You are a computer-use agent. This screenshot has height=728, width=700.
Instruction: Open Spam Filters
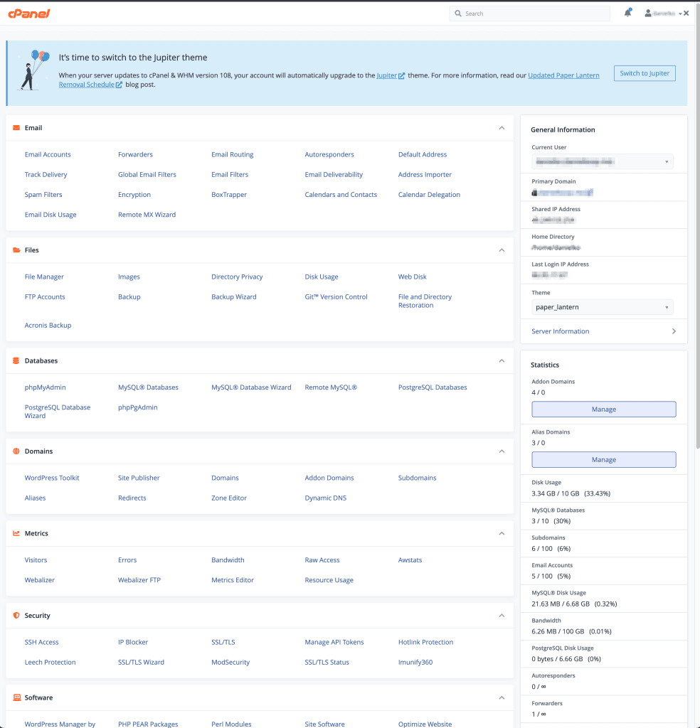43,195
